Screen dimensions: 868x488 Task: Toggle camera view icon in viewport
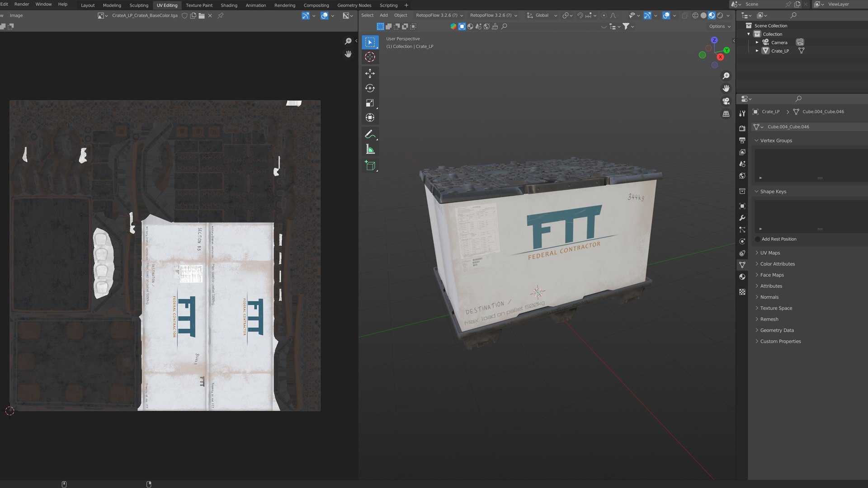[726, 101]
